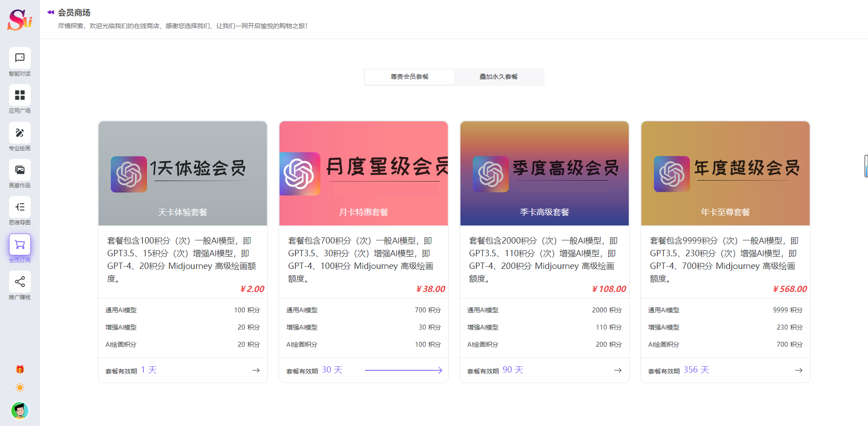The width and height of the screenshot is (868, 426).
Task: Open 思维导图 mind map icon
Action: 20,207
